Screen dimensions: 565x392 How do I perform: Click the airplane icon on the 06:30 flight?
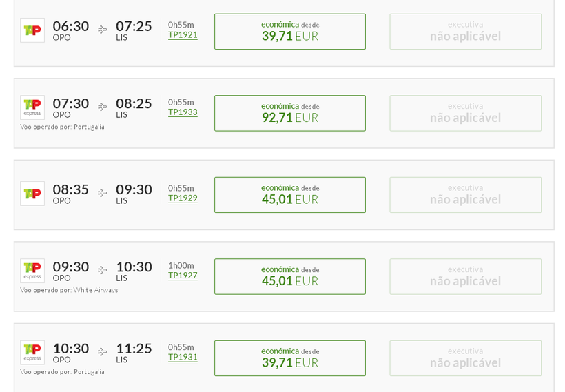pos(103,30)
